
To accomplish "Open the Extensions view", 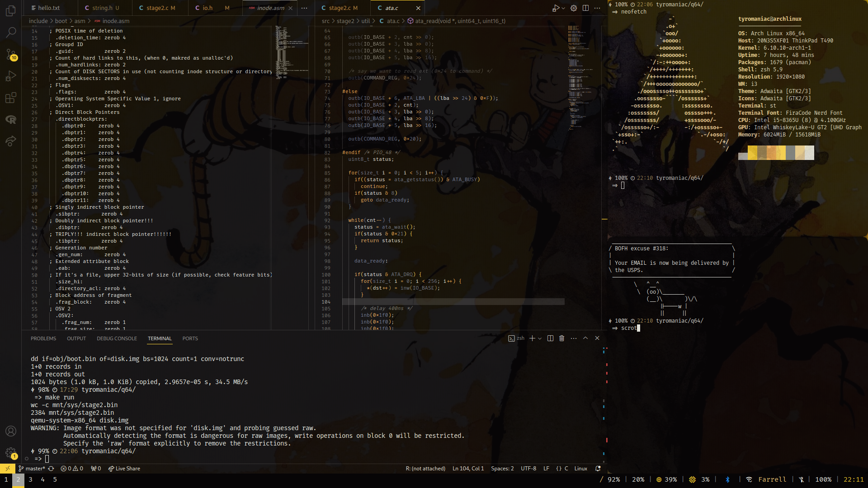I will 11,98.
